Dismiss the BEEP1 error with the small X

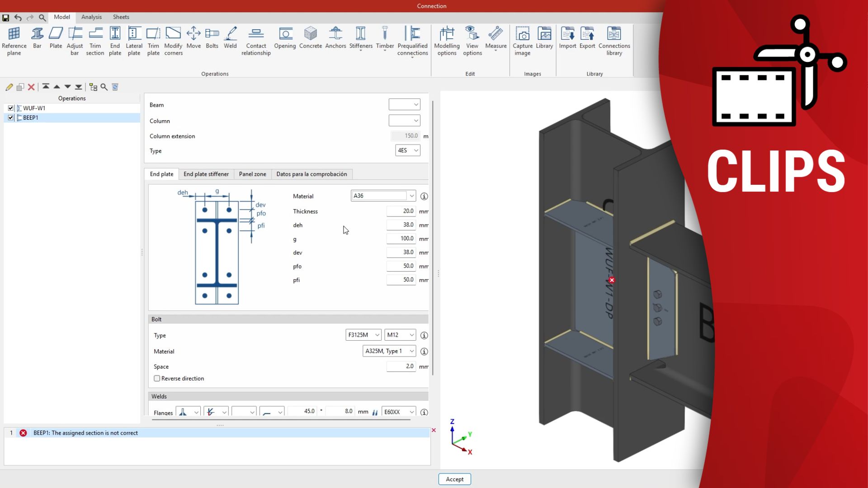[x=434, y=430]
